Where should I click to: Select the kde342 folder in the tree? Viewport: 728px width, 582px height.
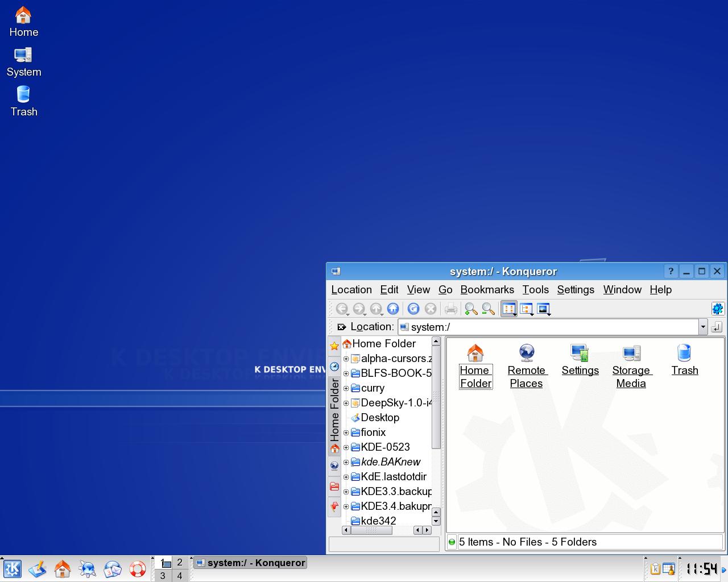point(374,521)
